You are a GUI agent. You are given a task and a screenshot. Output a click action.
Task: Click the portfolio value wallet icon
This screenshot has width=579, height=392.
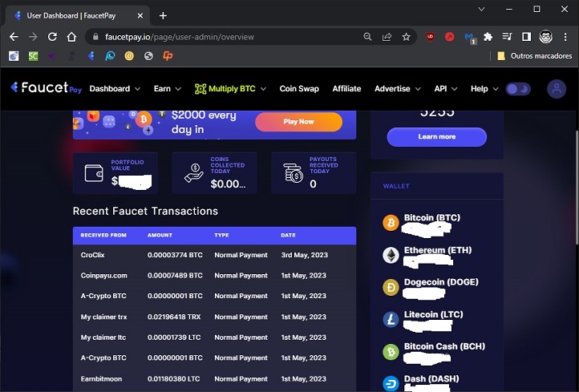[94, 173]
